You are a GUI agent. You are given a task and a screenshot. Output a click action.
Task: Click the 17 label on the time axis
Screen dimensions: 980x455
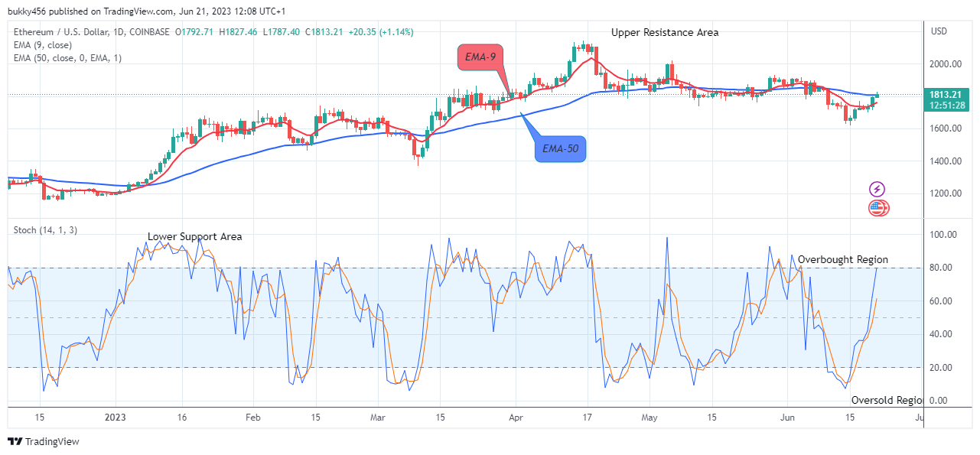(x=587, y=418)
